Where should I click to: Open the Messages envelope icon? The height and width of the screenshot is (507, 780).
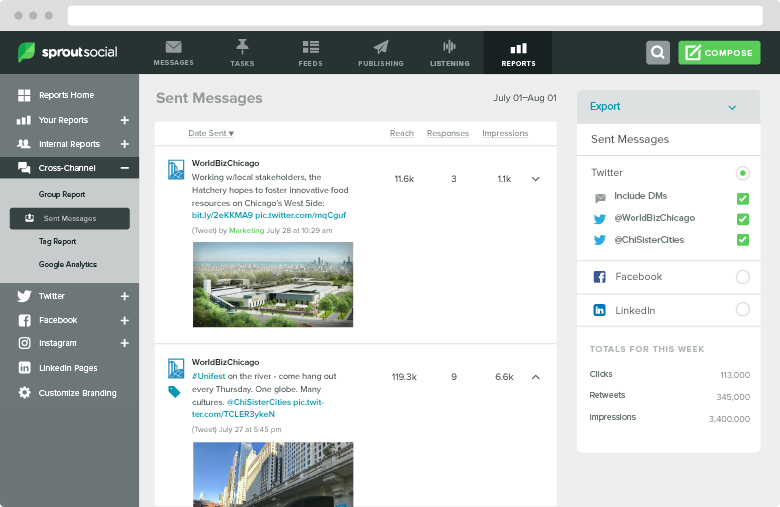[173, 47]
